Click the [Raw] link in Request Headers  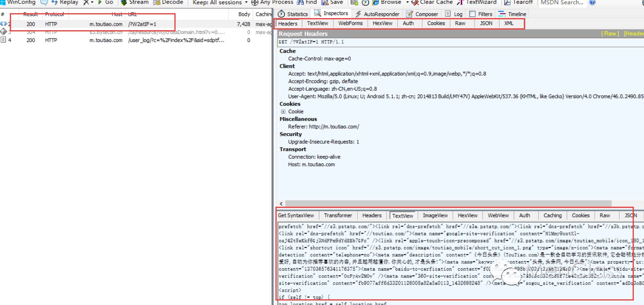tap(610, 34)
